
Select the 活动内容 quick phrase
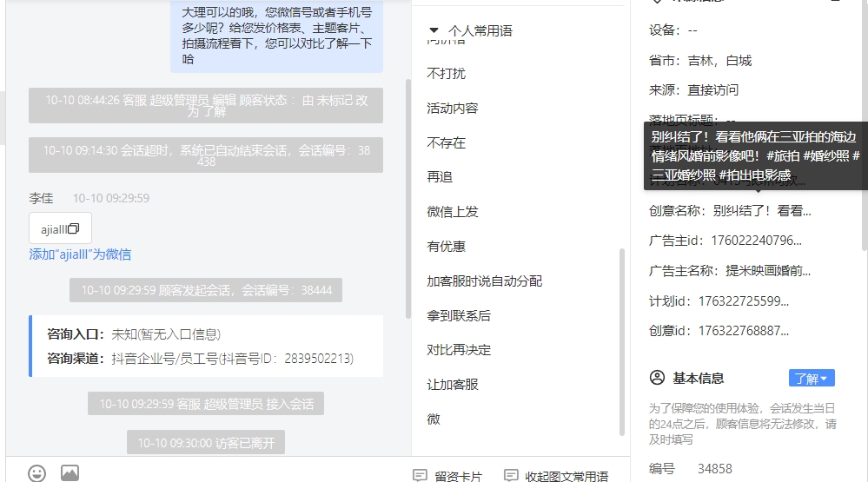point(453,109)
